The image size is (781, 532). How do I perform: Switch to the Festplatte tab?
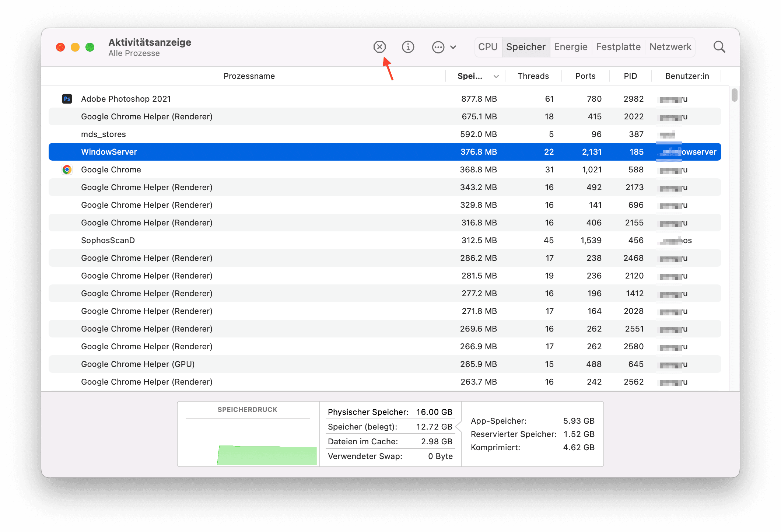click(618, 47)
